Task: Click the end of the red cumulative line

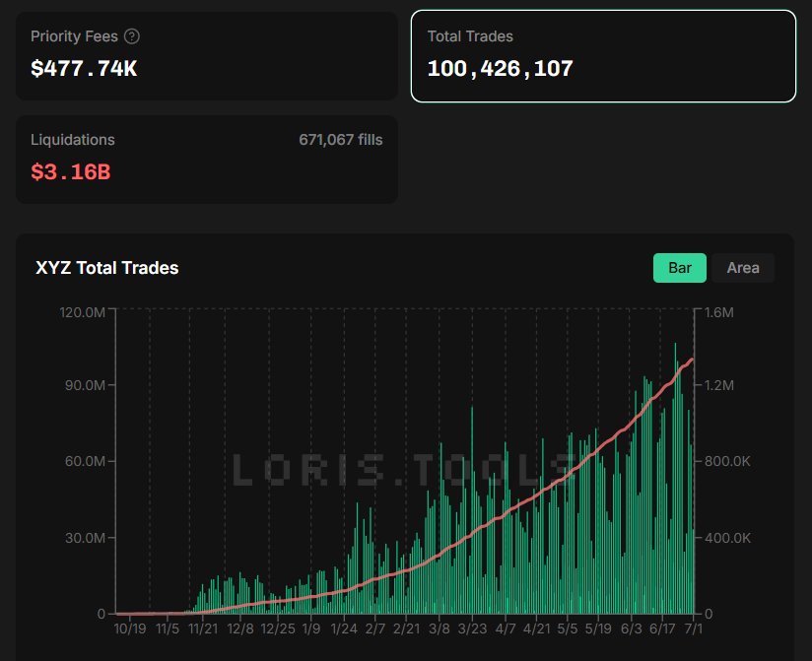Action: [692, 360]
